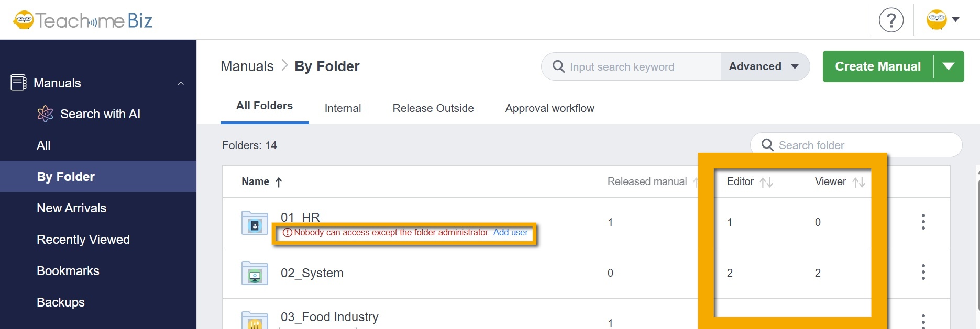Click the Manuals book icon in sidebar

tap(19, 83)
